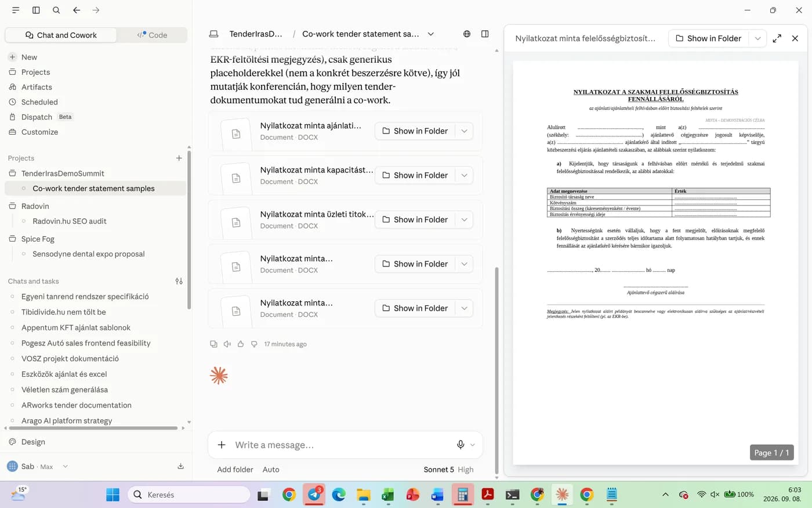This screenshot has height=508, width=812.
Task: Click the read aloud speaker icon
Action: (227, 344)
